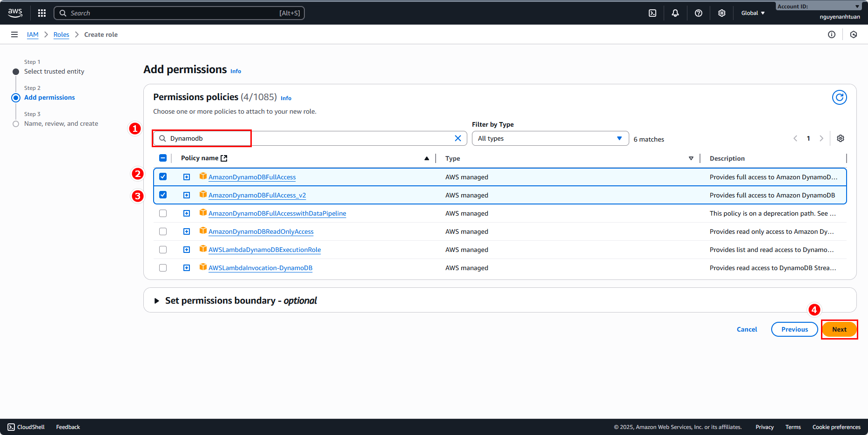Check the AmazonDynamoDBReadOnlyAccess policy checkbox
Screen dimensions: 868x435
163,231
